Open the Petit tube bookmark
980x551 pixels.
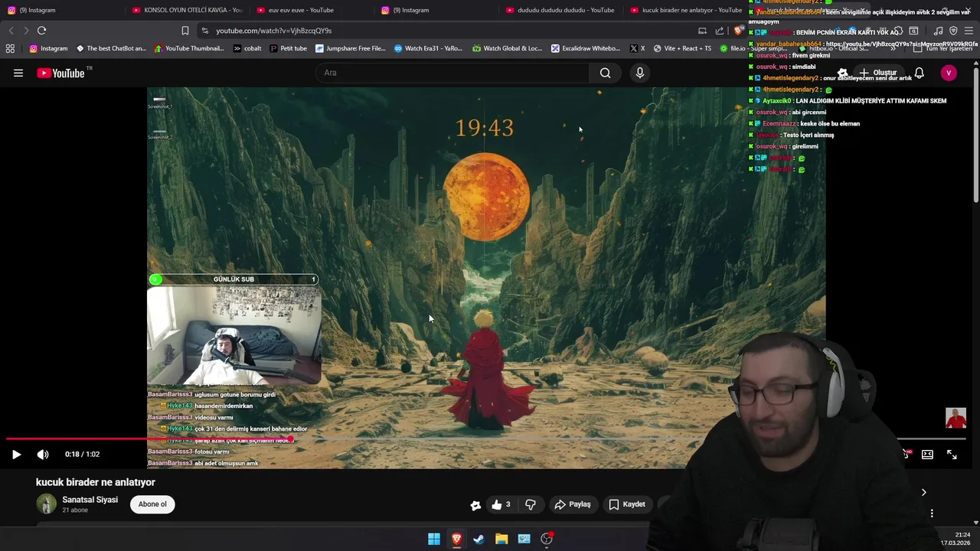[x=289, y=48]
